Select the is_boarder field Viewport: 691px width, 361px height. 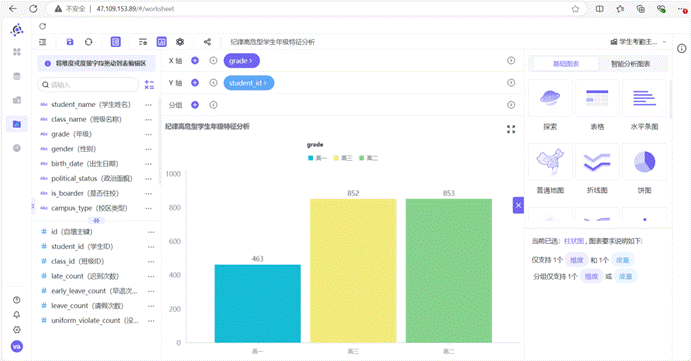pyautogui.click(x=85, y=194)
